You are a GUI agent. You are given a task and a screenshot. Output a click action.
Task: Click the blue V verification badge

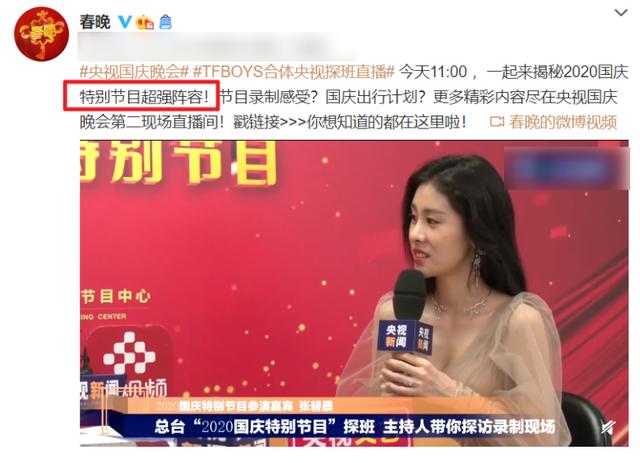(124, 22)
